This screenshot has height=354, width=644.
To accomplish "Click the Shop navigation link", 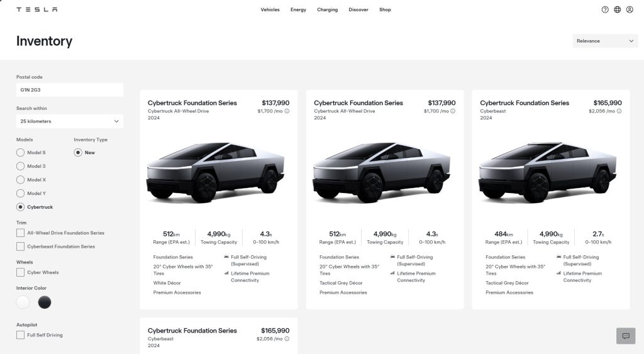I will click(385, 9).
